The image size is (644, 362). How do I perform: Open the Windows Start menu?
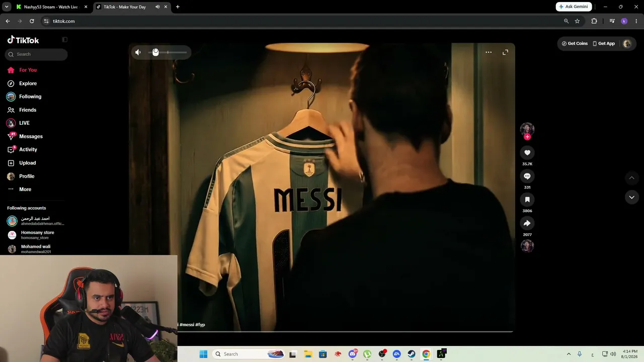pyautogui.click(x=203, y=354)
